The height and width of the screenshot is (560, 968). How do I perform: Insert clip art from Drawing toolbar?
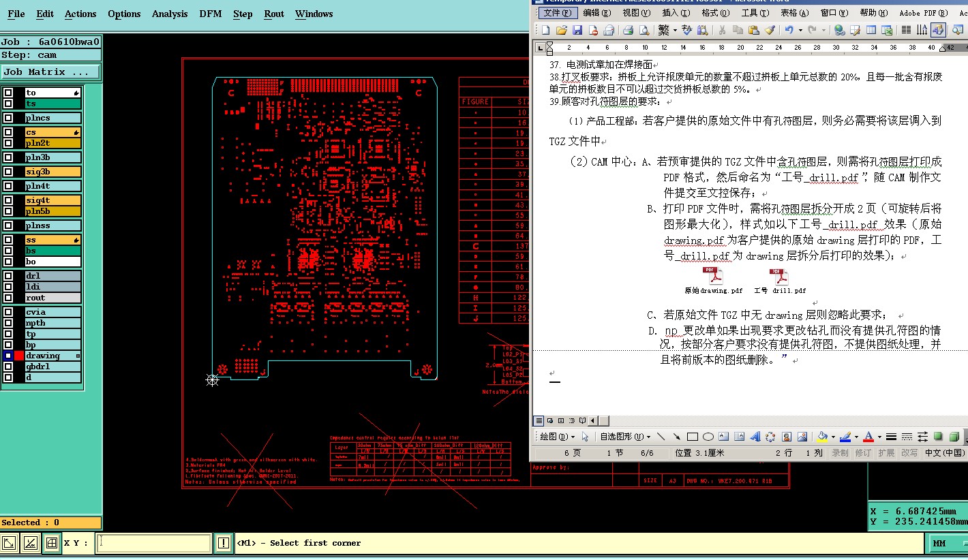coord(787,437)
